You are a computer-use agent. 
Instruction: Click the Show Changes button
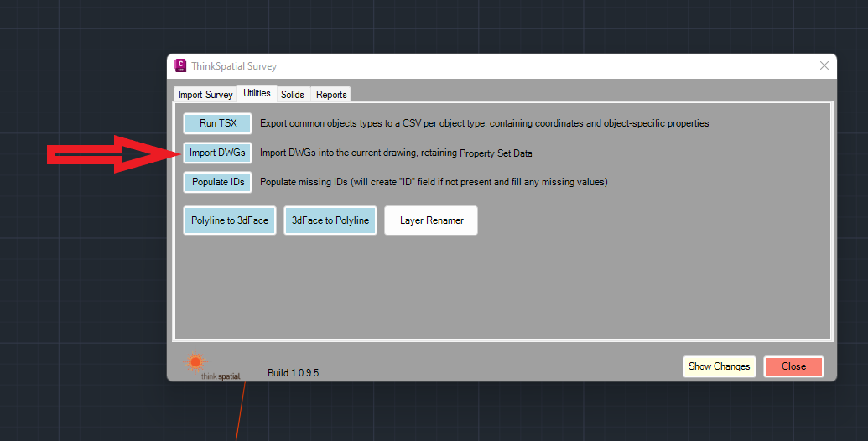pyautogui.click(x=719, y=366)
